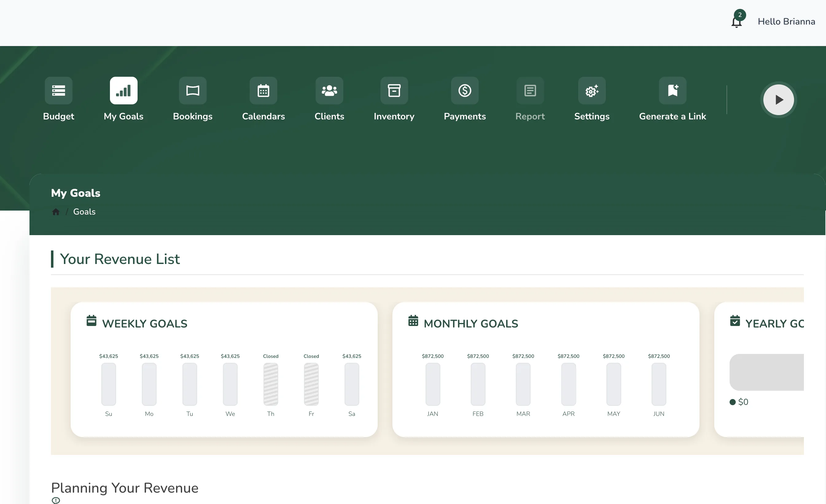Click the Planning Your Revenue heading

pyautogui.click(x=125, y=488)
